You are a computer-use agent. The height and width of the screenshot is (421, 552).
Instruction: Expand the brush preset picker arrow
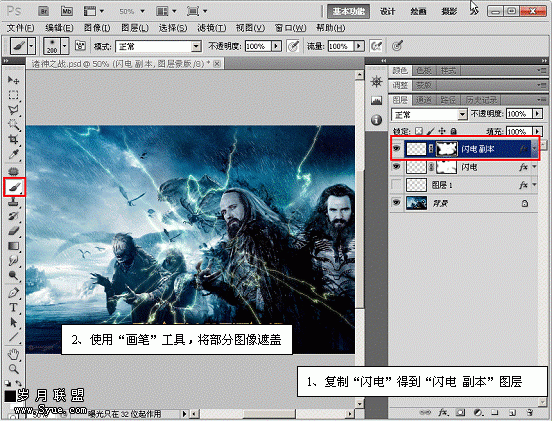[65, 46]
